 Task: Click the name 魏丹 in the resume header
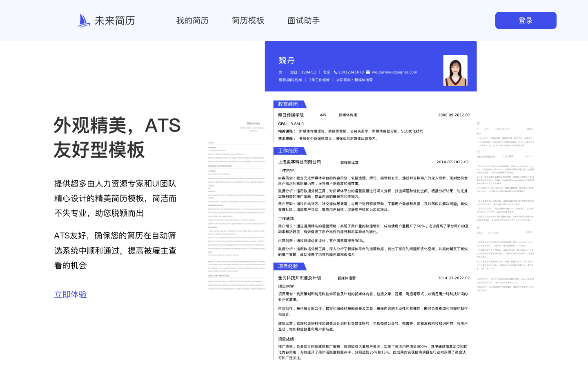(287, 61)
